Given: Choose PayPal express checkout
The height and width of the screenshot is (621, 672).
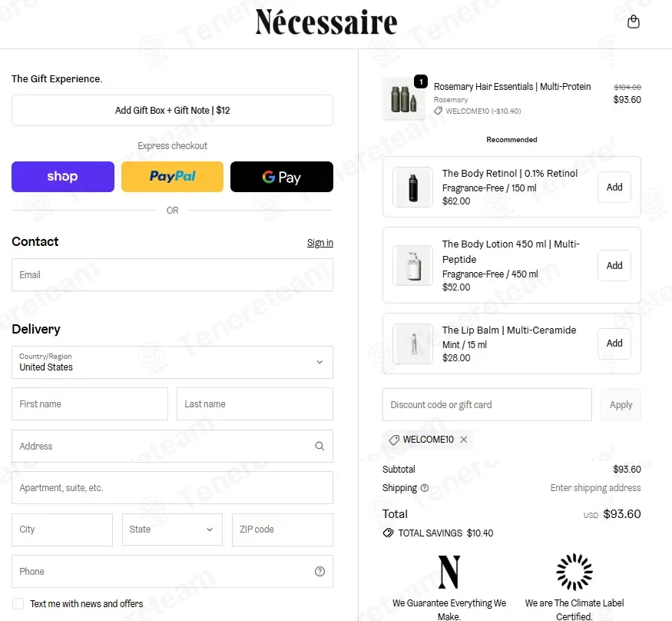Looking at the screenshot, I should pos(172,177).
